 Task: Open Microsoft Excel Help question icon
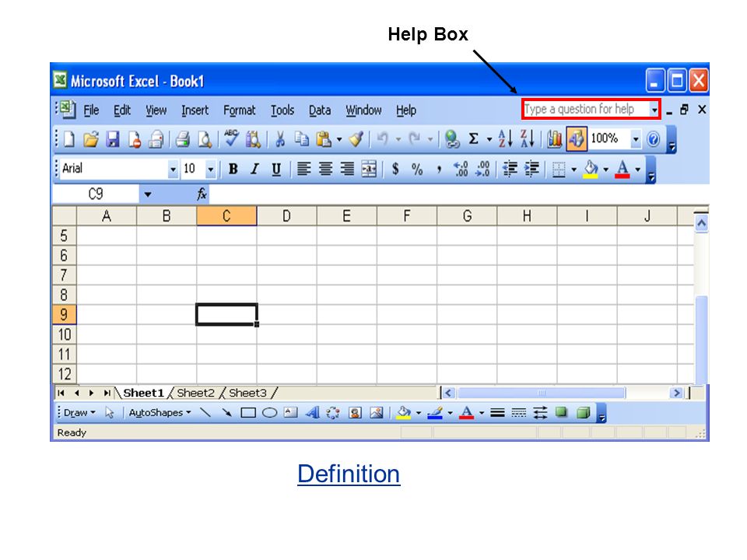point(654,139)
